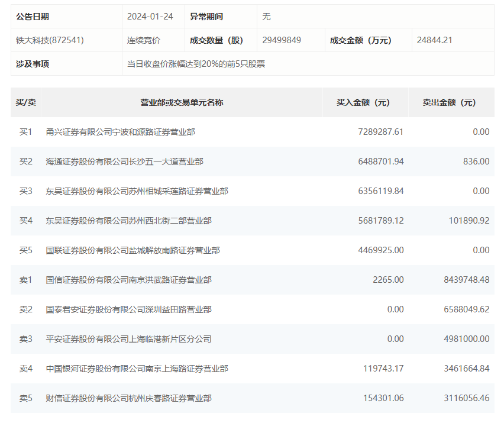504x423 pixels.
Task: Select the 卖5 row label
Action: pos(25,398)
